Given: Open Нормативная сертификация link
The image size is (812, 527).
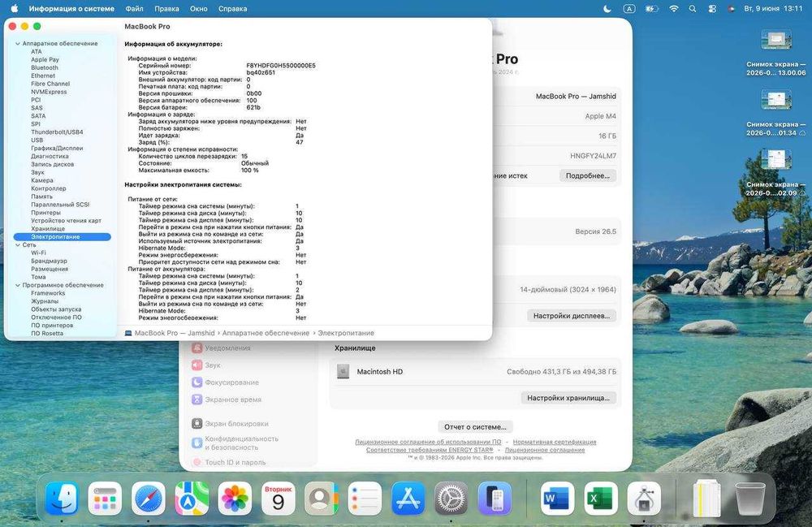Looking at the screenshot, I should pyautogui.click(x=555, y=442).
